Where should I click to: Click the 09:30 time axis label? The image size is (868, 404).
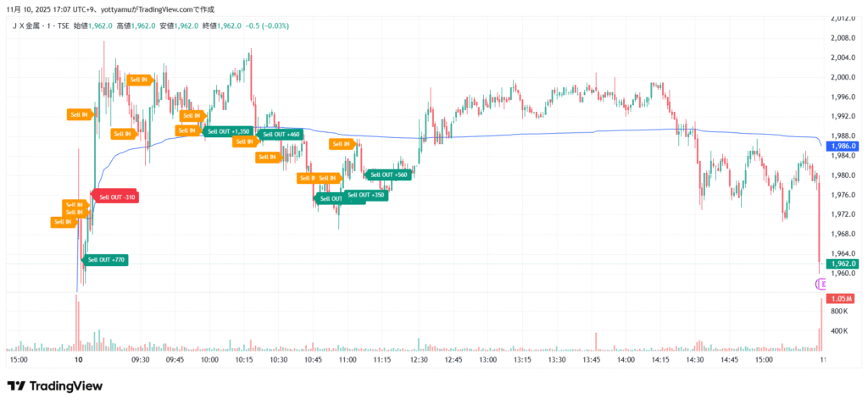[x=141, y=360]
